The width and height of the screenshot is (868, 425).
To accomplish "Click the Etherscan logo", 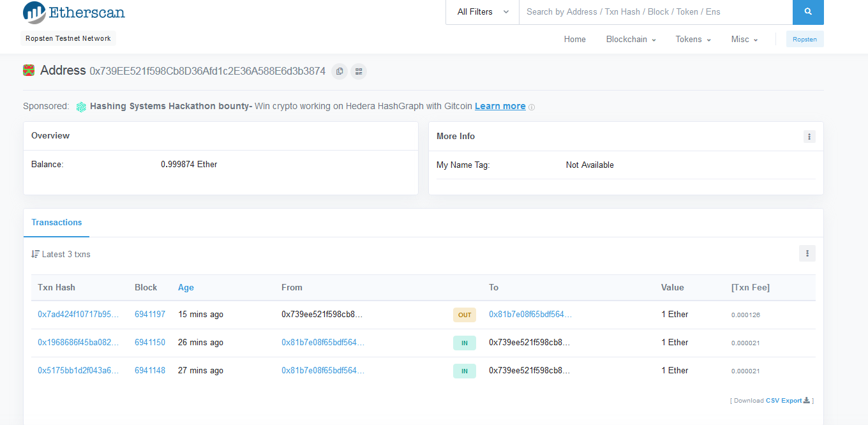I will [74, 12].
